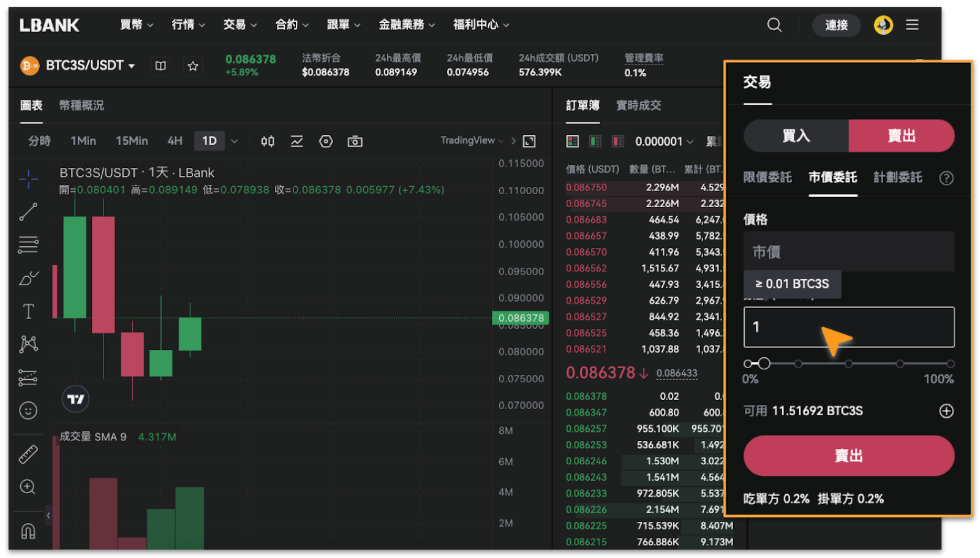This screenshot has width=980, height=558.
Task: Click the amount slider handle
Action: click(x=764, y=364)
